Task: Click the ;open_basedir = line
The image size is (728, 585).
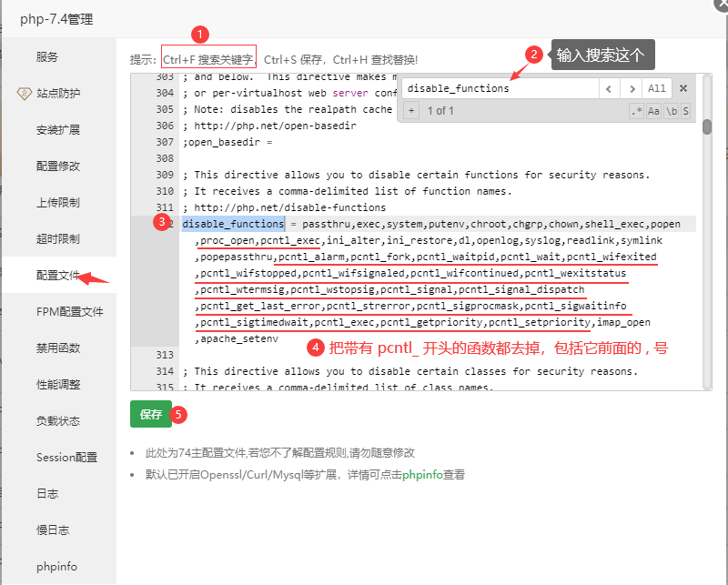Action: [227, 142]
